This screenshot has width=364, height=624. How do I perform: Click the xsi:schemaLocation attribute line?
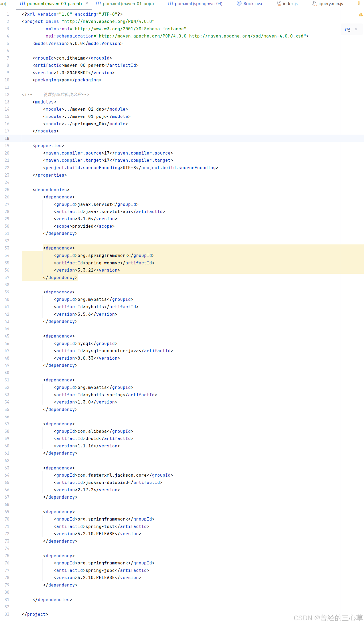[177, 36]
